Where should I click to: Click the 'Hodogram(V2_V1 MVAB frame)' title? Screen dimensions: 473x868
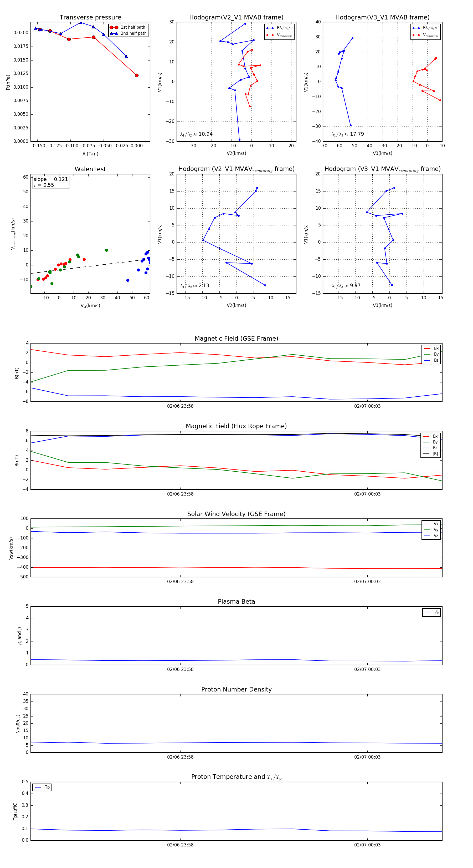click(236, 18)
